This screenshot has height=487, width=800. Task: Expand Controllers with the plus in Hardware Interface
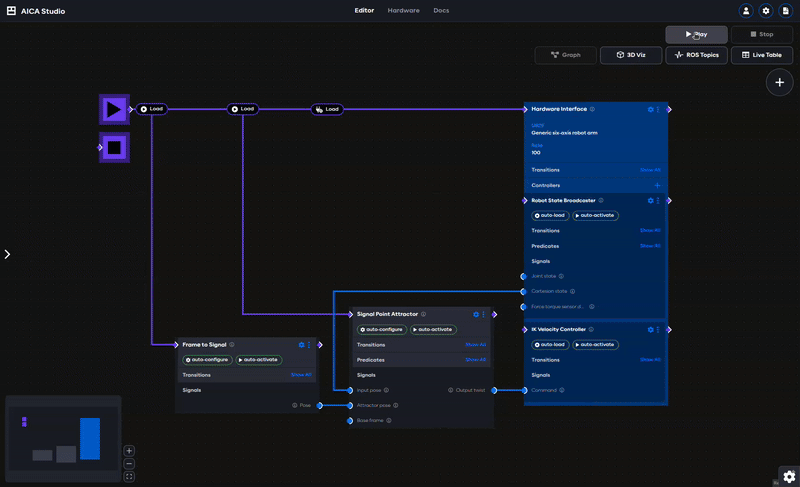657,185
